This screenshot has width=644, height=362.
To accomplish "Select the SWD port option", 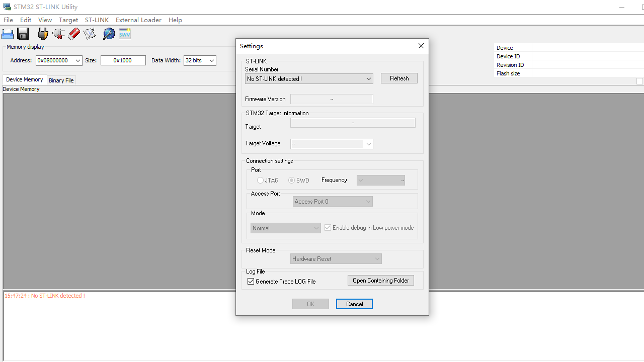I will (292, 180).
